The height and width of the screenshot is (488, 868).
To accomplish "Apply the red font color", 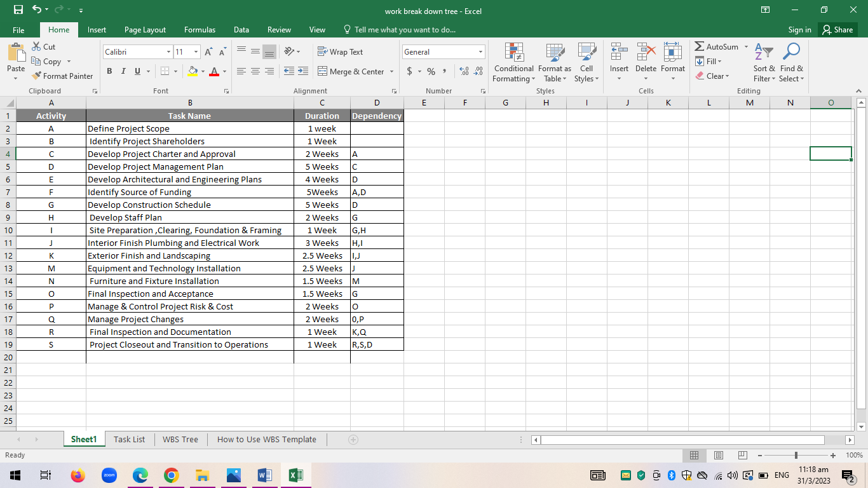I will point(214,71).
